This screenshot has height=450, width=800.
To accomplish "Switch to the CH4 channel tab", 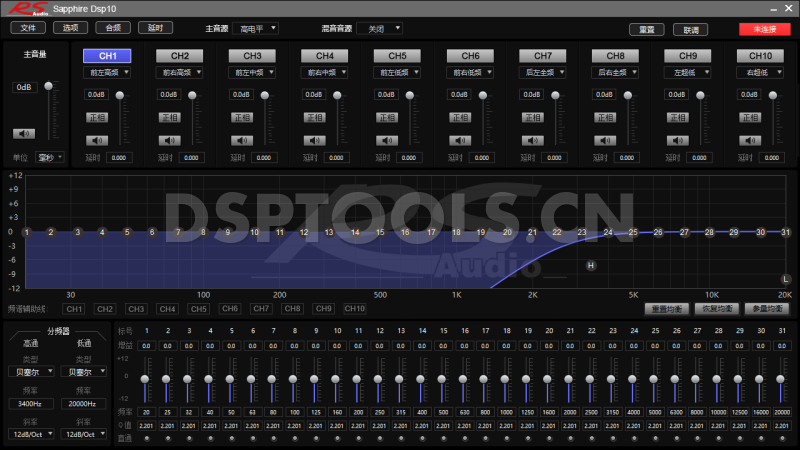I will click(324, 56).
